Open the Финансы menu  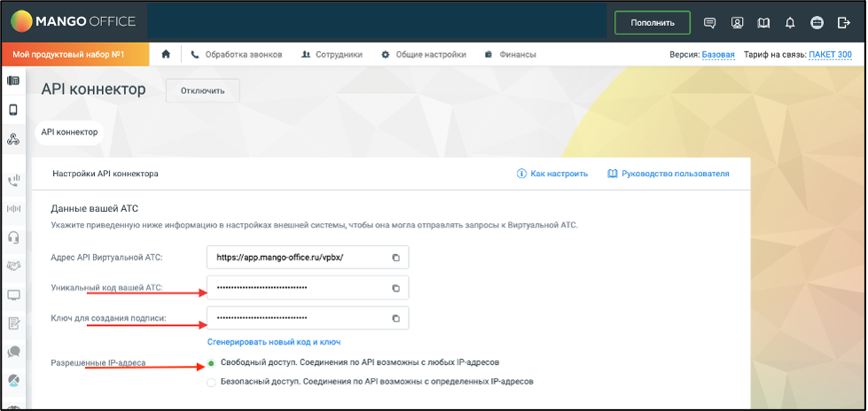[510, 55]
